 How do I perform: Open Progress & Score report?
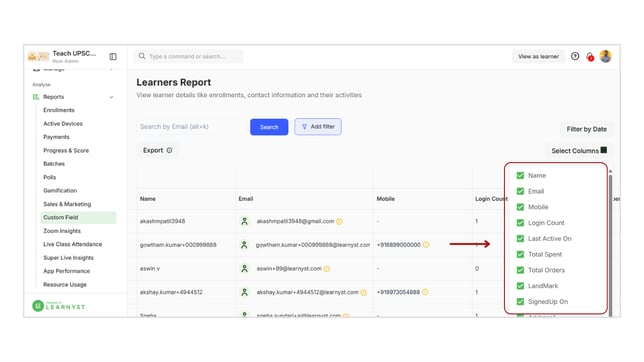(66, 150)
